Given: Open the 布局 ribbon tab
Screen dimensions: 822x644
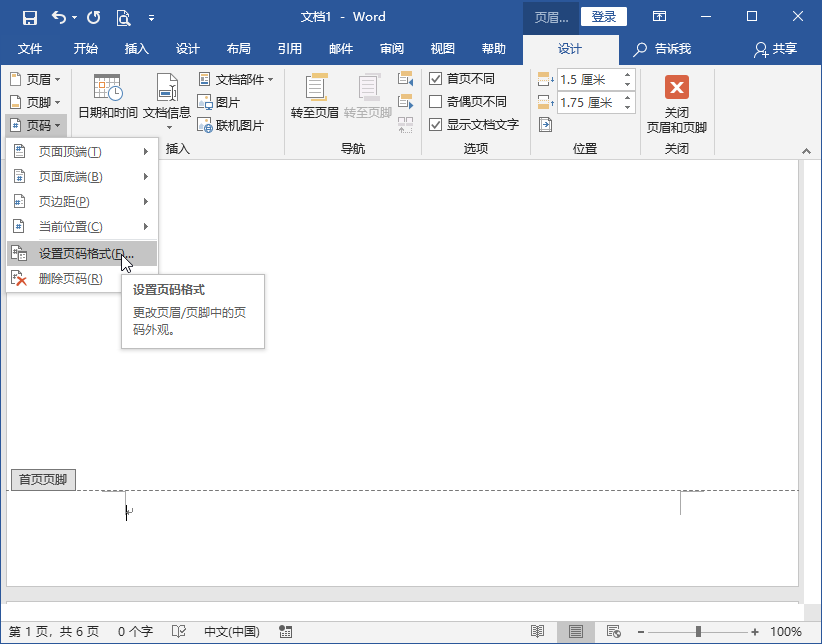Looking at the screenshot, I should (239, 49).
